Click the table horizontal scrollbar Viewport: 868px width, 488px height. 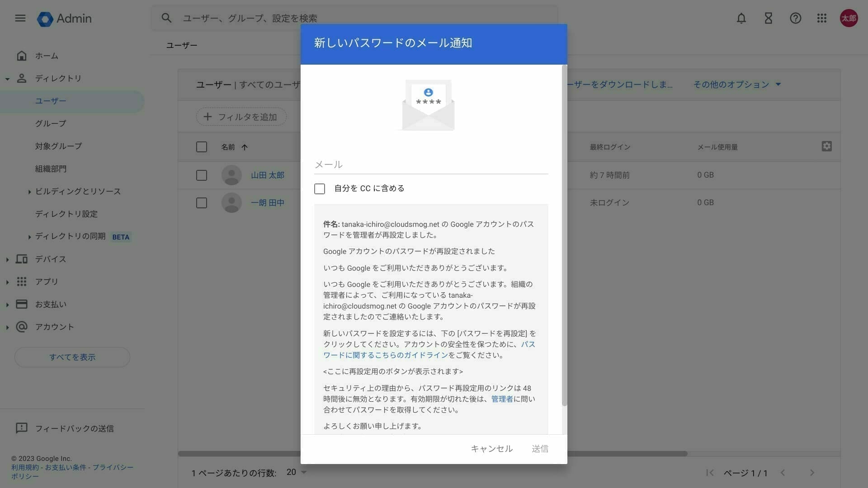pos(433,454)
